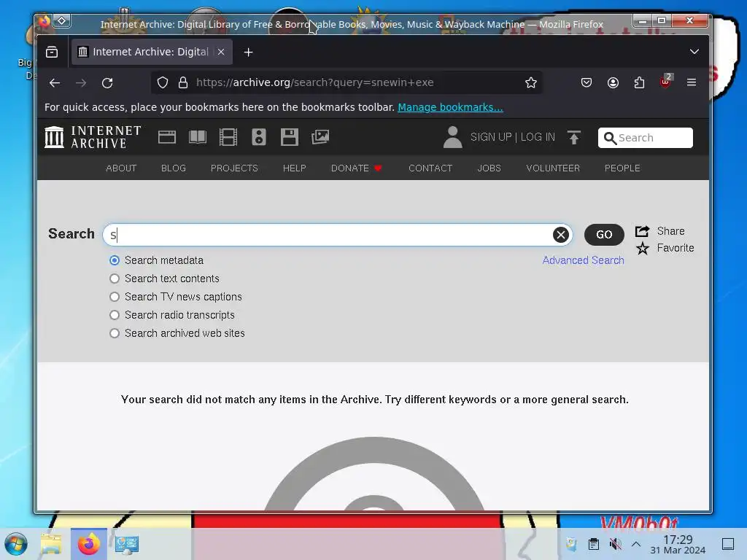
Task: Open the Web (Wayback) icon
Action: [167, 137]
